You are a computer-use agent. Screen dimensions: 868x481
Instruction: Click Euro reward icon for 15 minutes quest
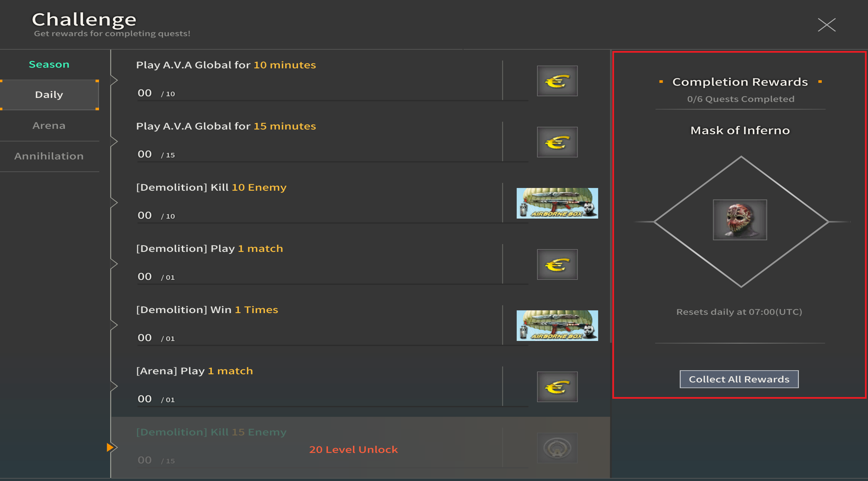tap(557, 142)
